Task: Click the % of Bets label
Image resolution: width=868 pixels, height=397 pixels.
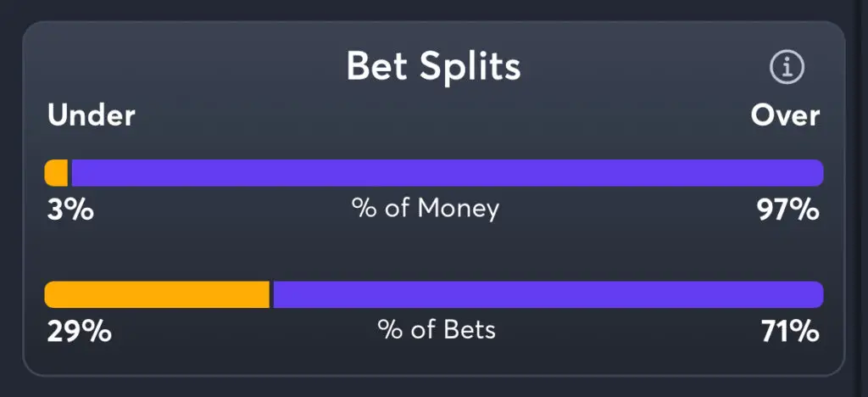Action: (x=437, y=331)
